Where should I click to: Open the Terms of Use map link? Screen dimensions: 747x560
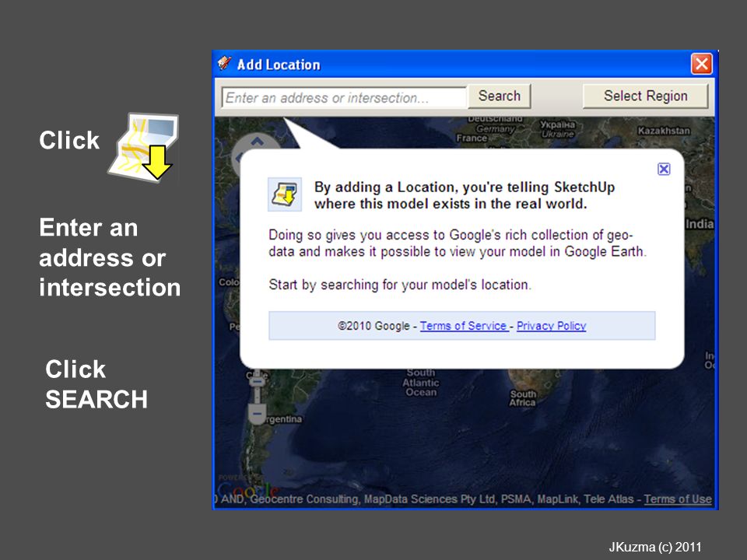(678, 499)
